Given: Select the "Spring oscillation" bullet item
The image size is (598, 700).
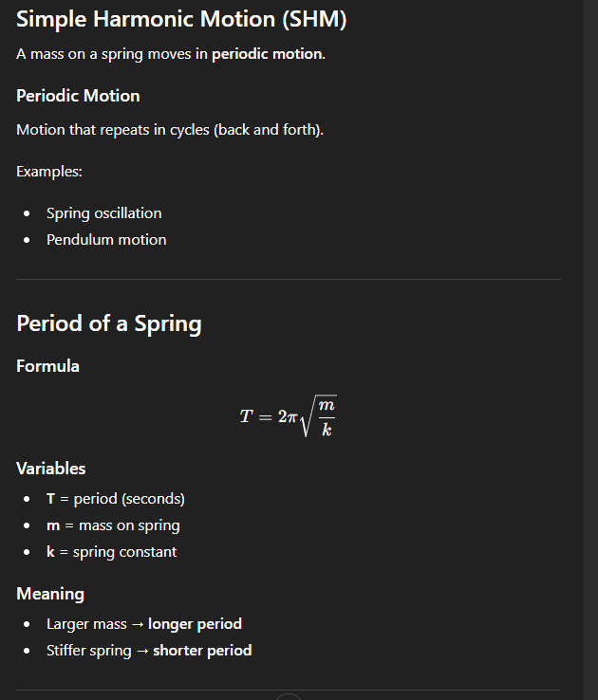Looking at the screenshot, I should pyautogui.click(x=104, y=213).
